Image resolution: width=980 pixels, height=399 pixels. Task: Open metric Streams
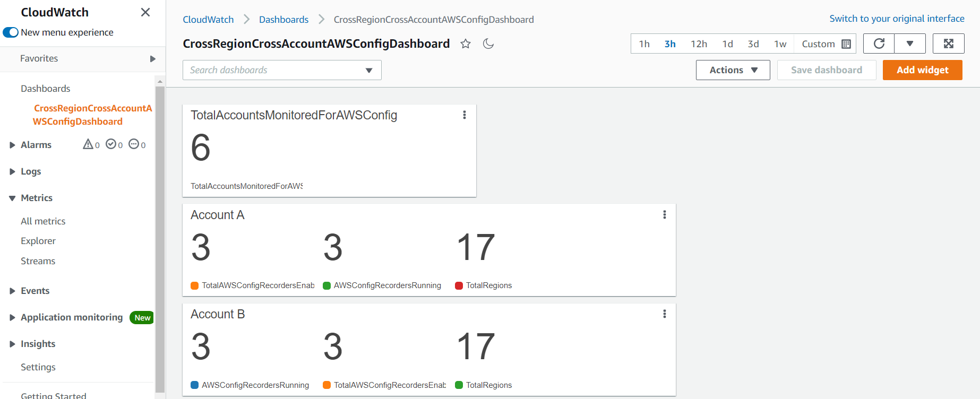point(38,261)
